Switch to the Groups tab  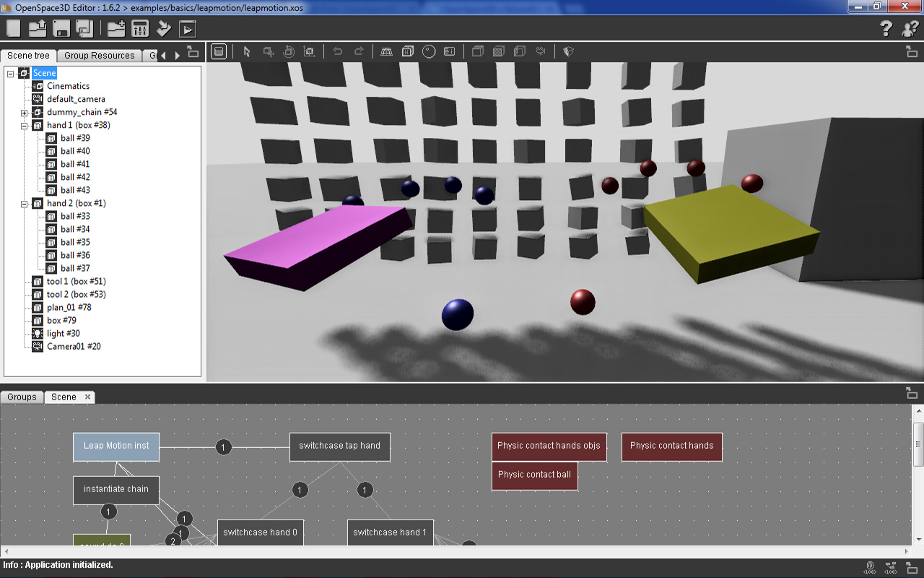[x=22, y=397]
